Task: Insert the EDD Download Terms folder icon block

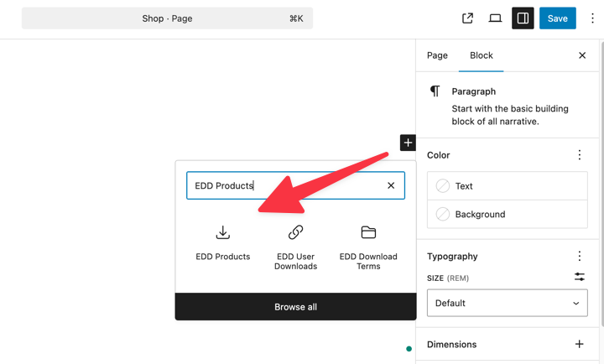Action: click(368, 232)
